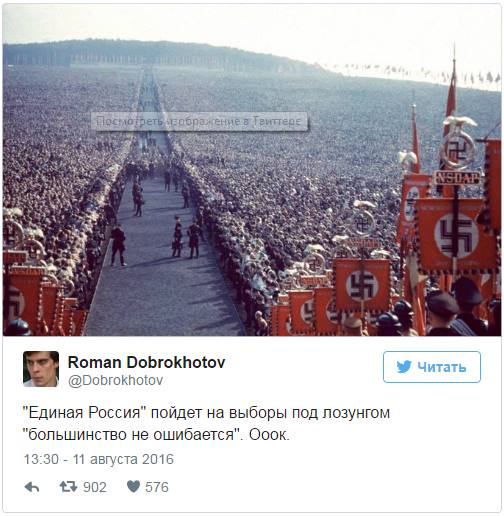504x516 pixels.
Task: Open Roman Dobrokhotov's avatar photo
Action: coord(41,369)
